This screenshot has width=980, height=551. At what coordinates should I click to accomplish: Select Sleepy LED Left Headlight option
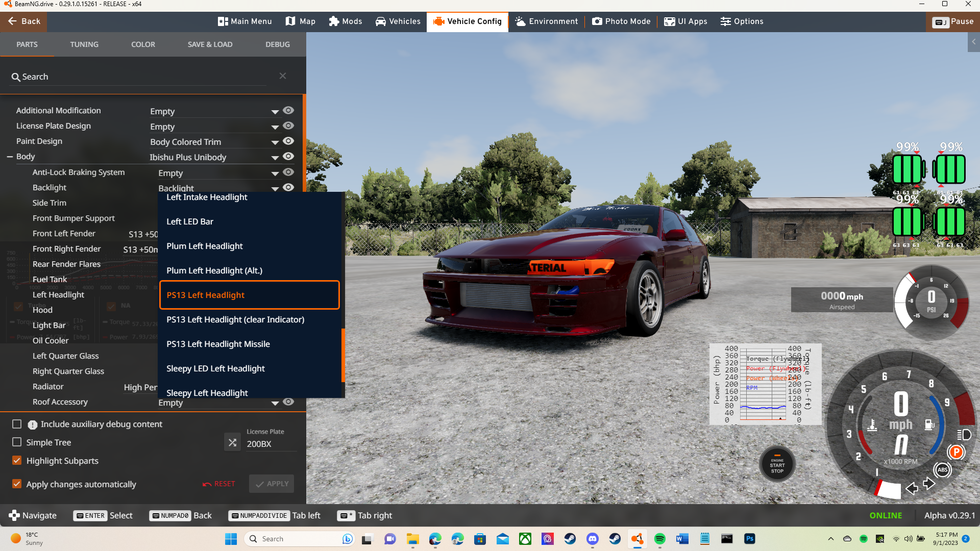pos(249,368)
